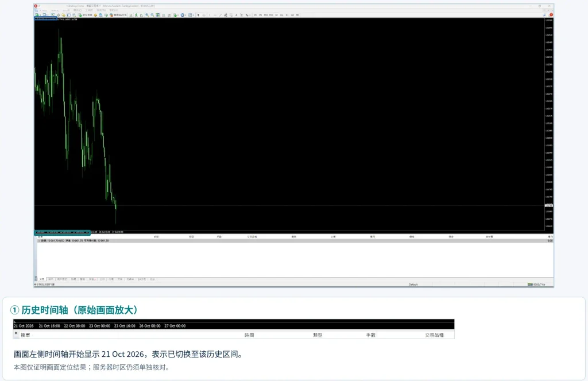
Task: Select the Fibonacci retracement tool
Action: 231,15
